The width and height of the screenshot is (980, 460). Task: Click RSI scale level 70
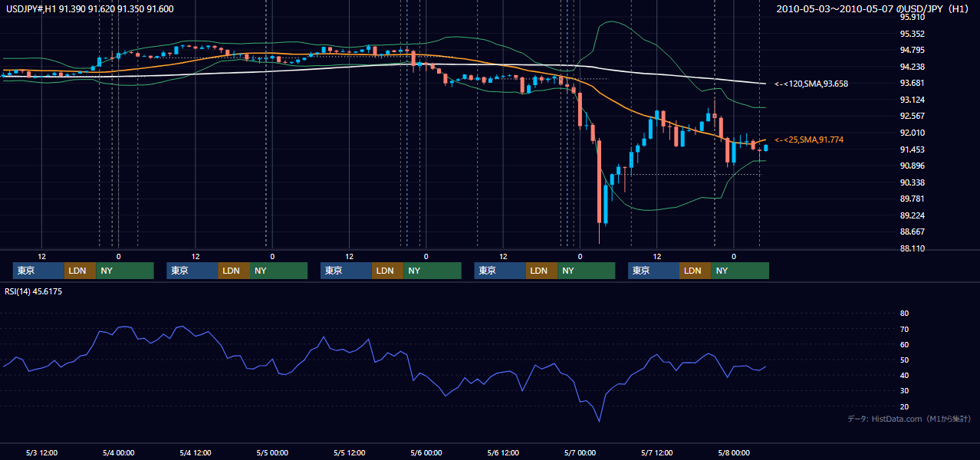pos(905,329)
